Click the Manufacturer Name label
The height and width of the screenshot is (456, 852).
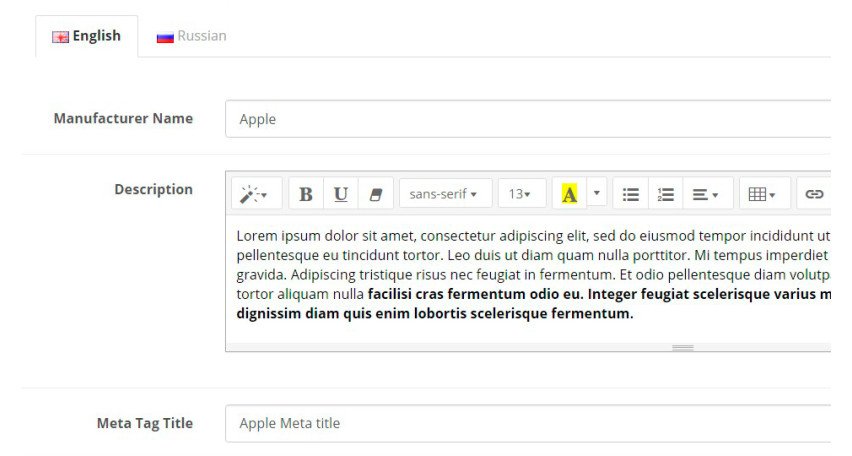tap(123, 118)
